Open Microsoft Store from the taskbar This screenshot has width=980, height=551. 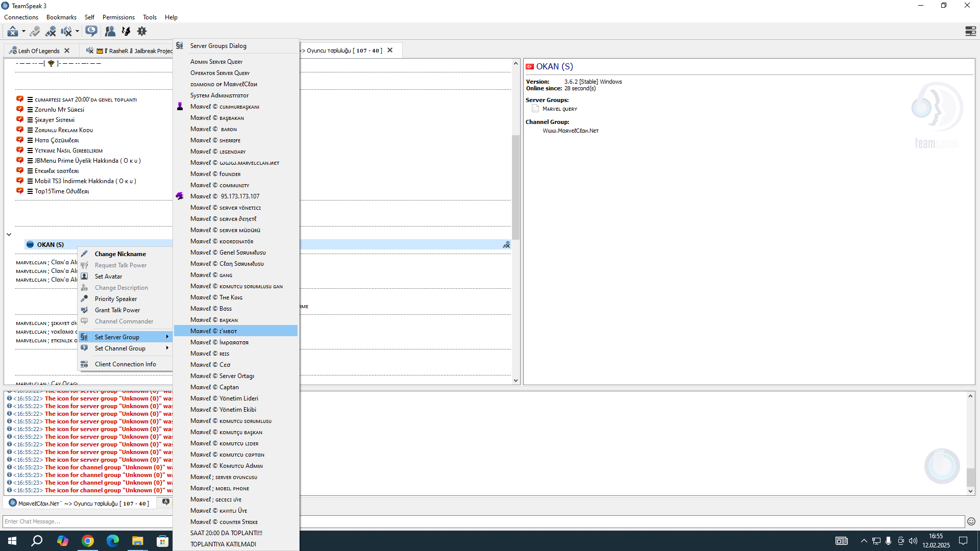[x=162, y=541]
